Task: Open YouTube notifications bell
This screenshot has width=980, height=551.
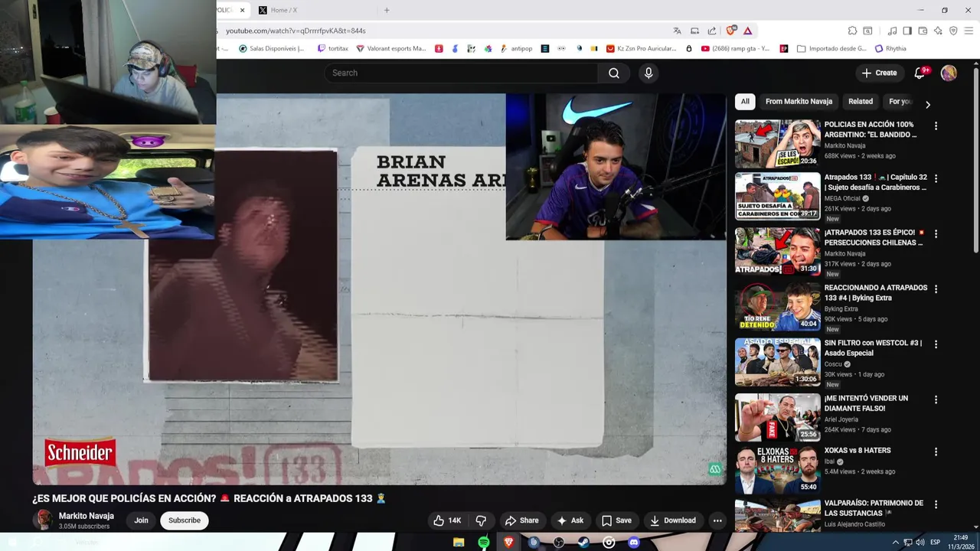Action: pyautogui.click(x=920, y=73)
